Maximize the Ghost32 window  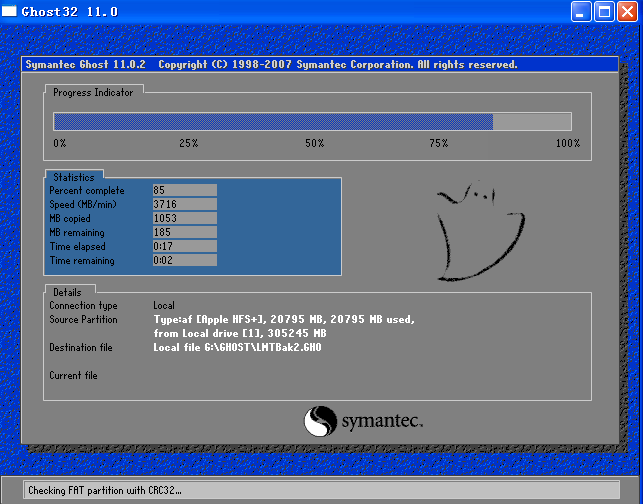tap(604, 12)
